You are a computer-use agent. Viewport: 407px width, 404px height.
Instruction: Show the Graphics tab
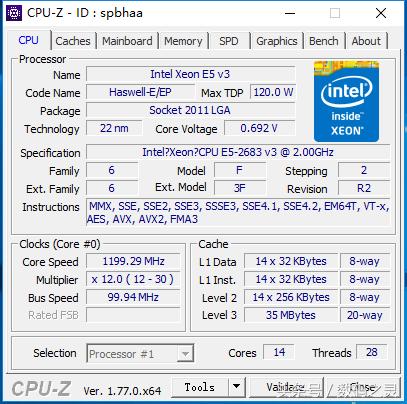click(x=277, y=41)
